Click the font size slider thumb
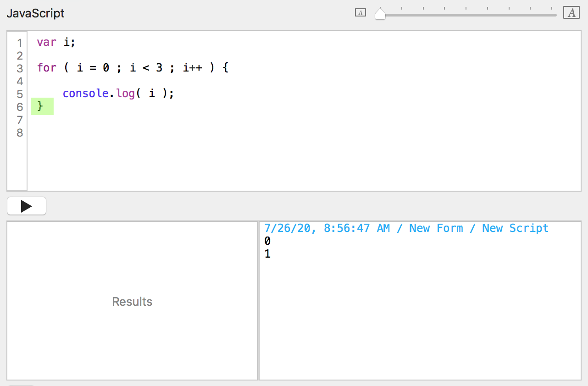The width and height of the screenshot is (588, 386). tap(380, 14)
